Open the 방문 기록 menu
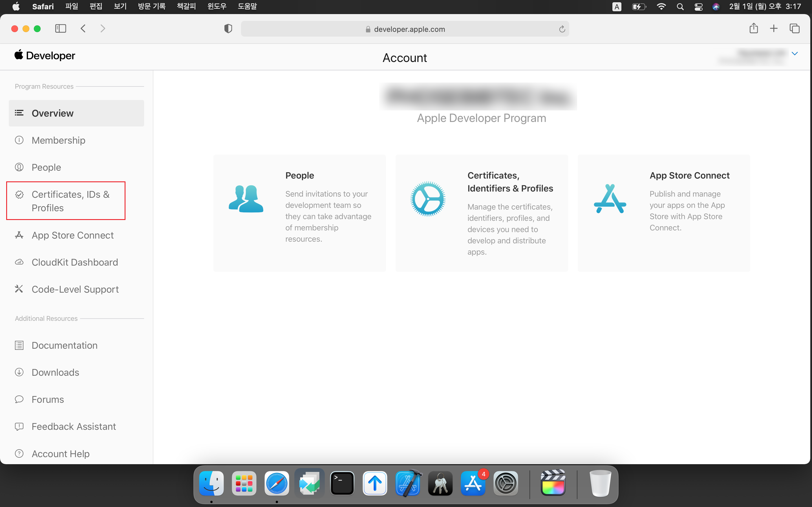 coord(152,6)
